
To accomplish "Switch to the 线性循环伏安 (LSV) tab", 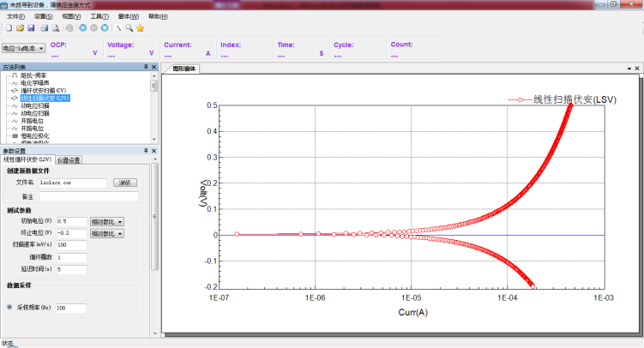I will (27, 159).
